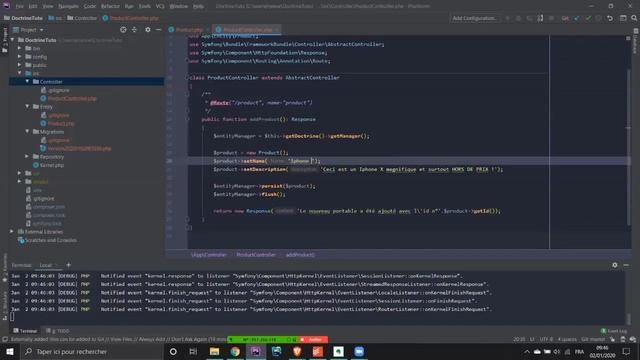The image size is (640, 360).
Task: Open the VCS menu
Action: point(160,6)
